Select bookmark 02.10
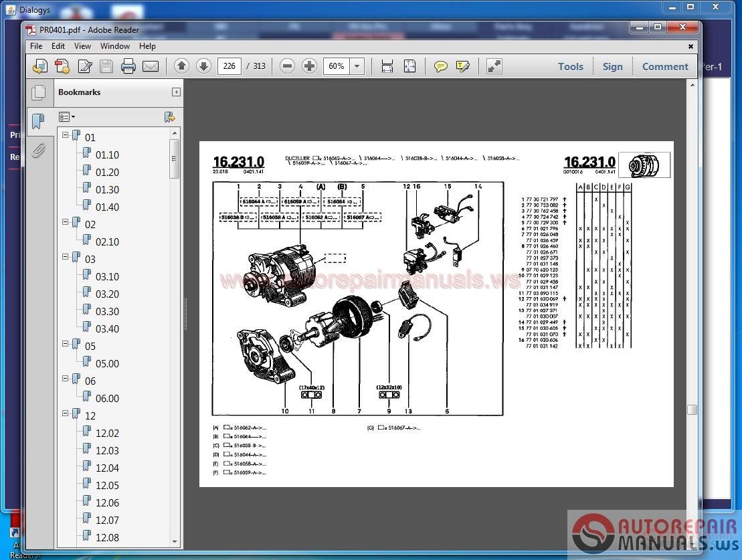This screenshot has width=742, height=560. click(108, 242)
